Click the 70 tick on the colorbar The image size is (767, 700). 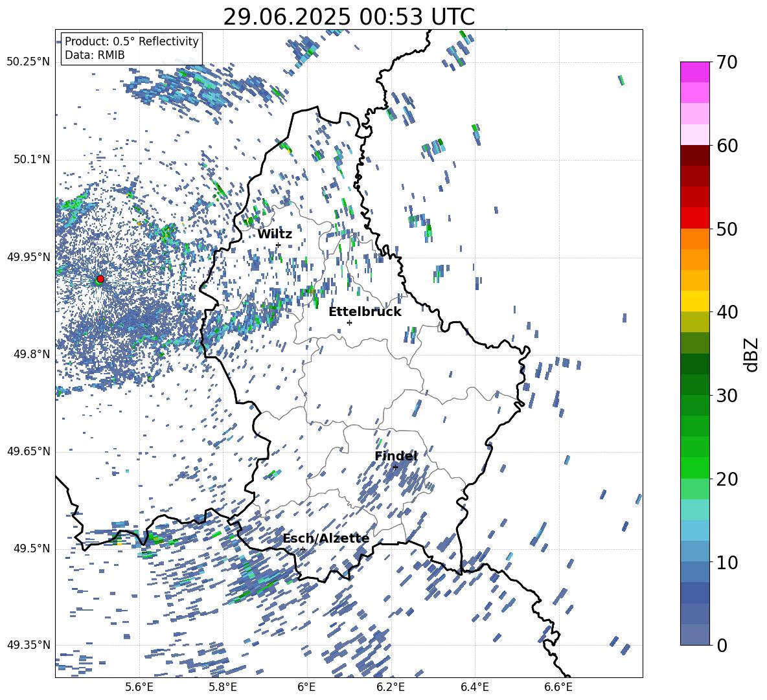tap(727, 63)
